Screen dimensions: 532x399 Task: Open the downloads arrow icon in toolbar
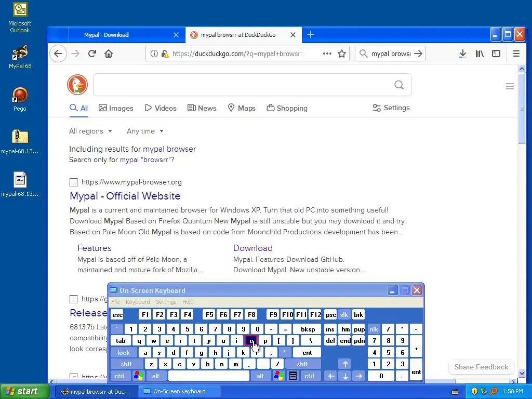tap(462, 54)
